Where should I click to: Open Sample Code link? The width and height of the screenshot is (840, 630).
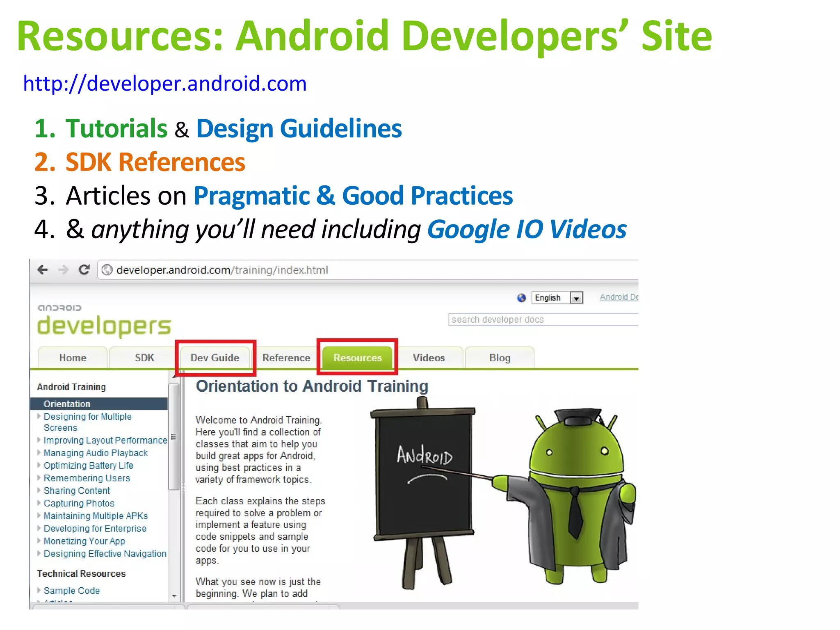click(71, 591)
